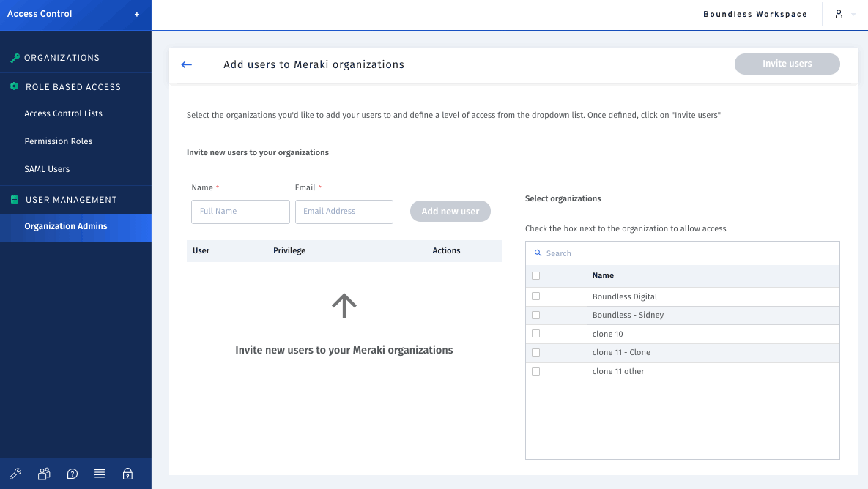Click the Actions column header
868x489 pixels.
pyautogui.click(x=446, y=250)
